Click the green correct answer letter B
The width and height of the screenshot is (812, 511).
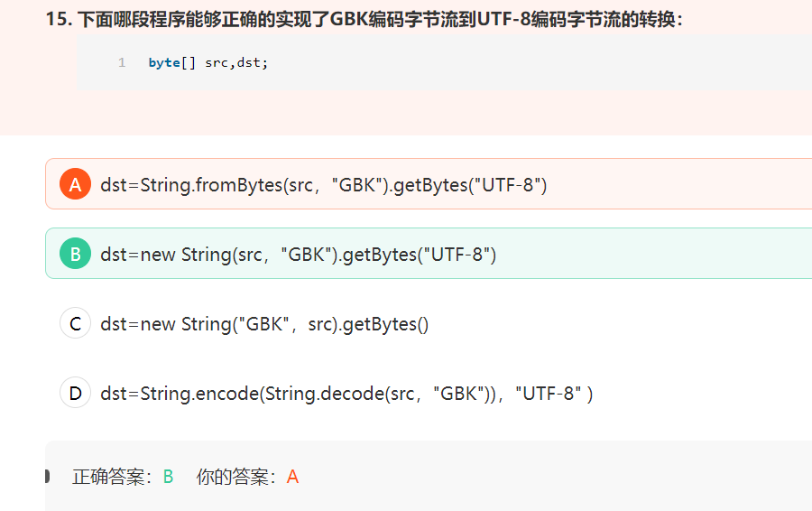click(x=168, y=477)
